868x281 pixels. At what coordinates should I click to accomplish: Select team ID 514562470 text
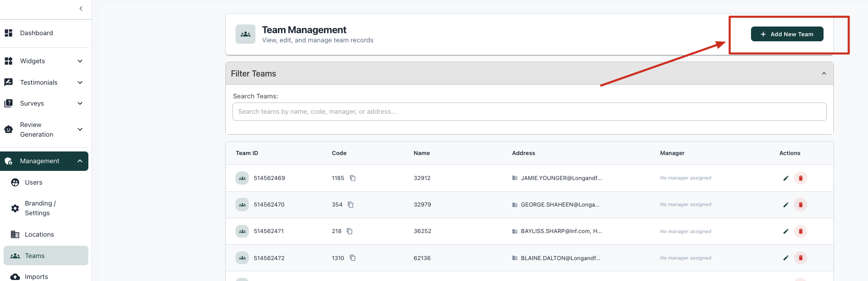[269, 205]
